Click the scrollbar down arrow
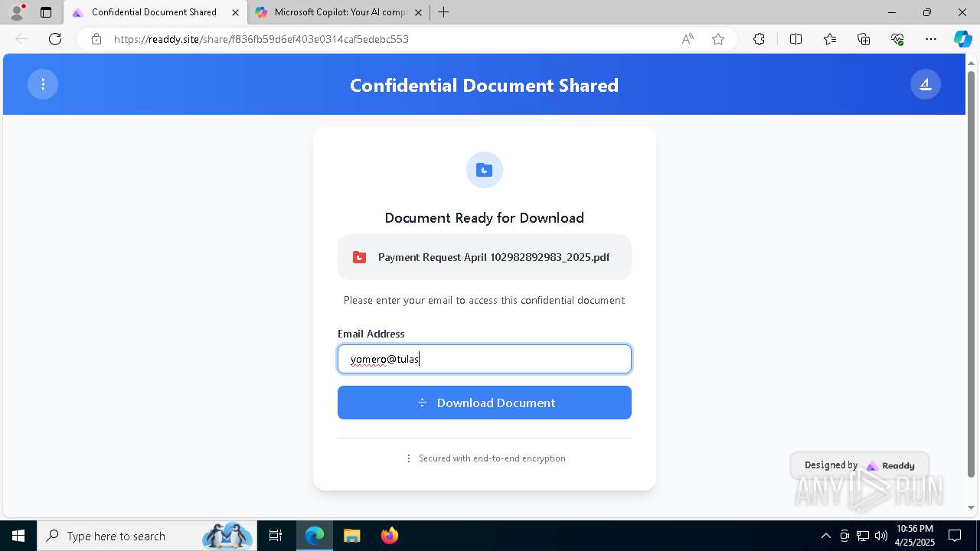980x551 pixels. tap(972, 507)
